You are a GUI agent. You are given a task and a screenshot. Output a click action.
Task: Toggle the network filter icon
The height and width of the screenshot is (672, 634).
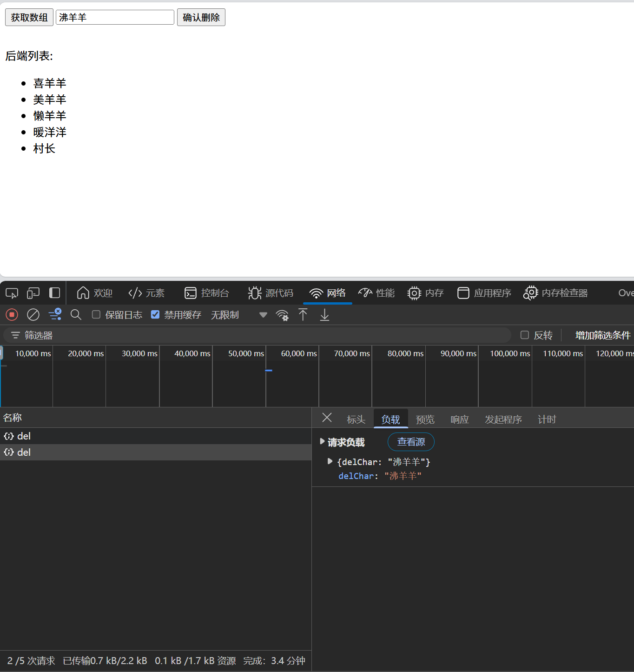tap(55, 314)
